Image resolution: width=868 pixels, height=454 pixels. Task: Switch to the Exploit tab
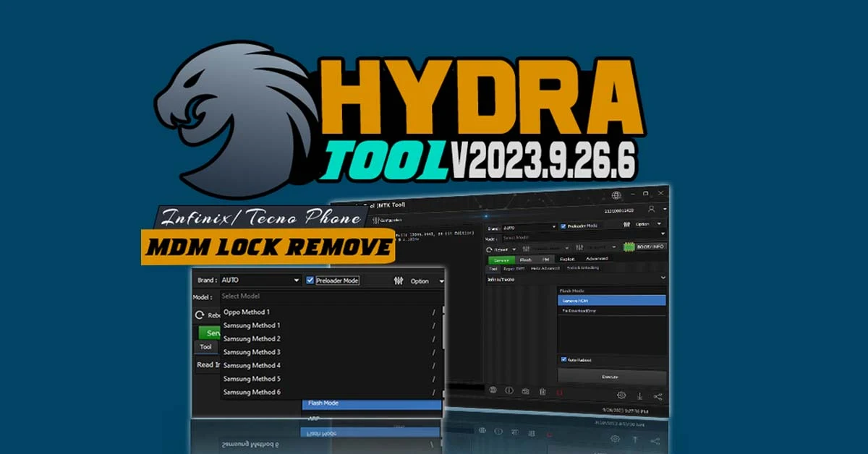(567, 260)
